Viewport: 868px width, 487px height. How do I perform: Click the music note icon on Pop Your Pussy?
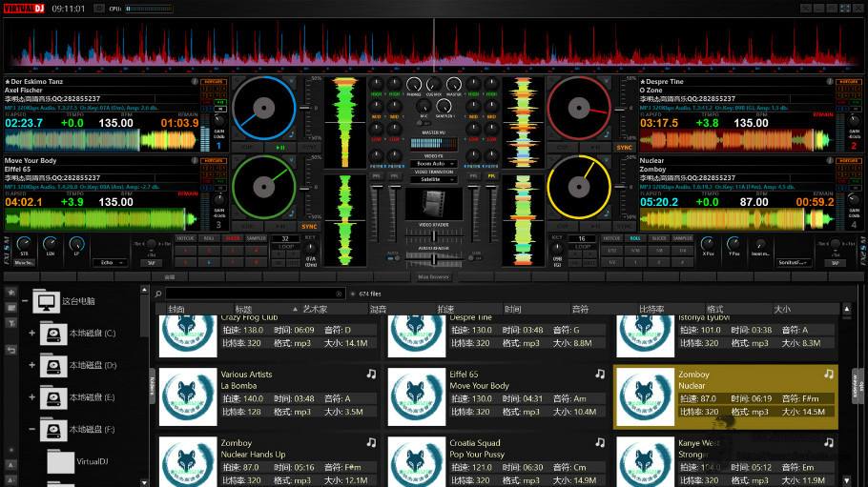point(600,443)
